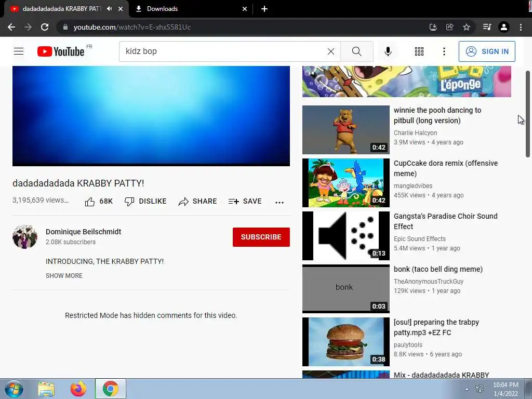Bookmark this tab with star
532x399 pixels.
tap(467, 27)
